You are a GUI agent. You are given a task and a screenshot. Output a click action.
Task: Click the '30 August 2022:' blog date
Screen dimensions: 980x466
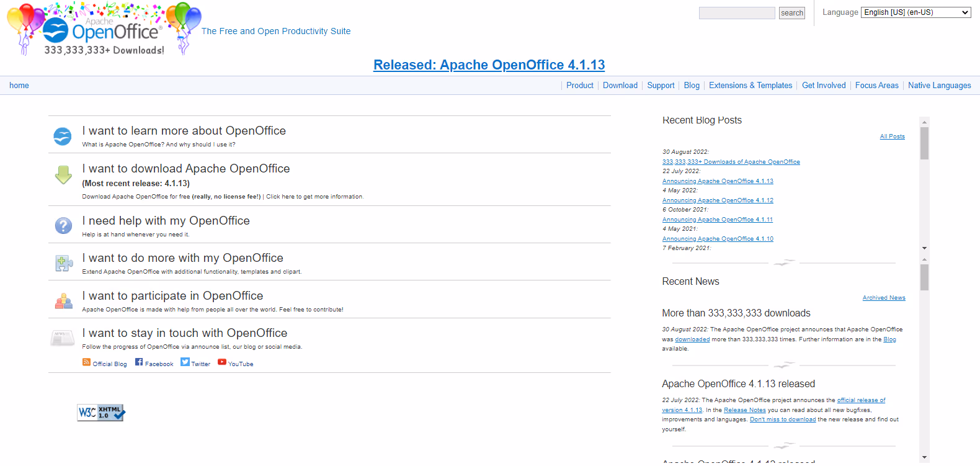tap(685, 152)
